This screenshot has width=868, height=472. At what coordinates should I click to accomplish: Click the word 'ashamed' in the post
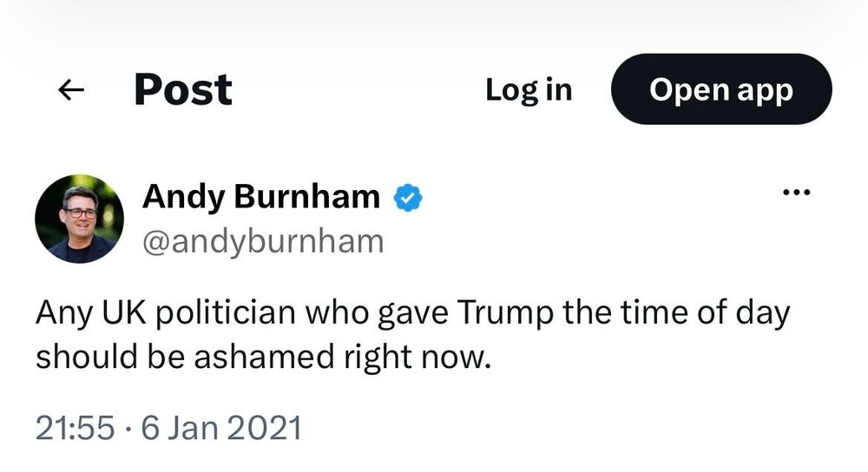264,357
